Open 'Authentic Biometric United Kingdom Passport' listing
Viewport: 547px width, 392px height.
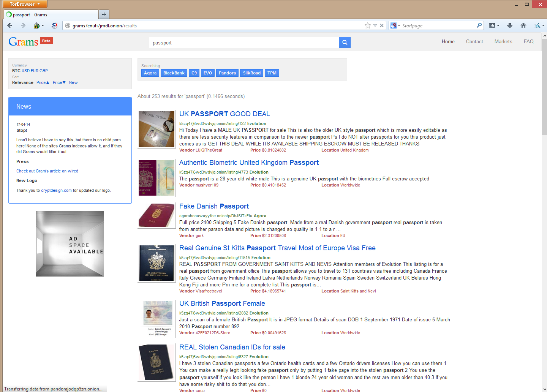pyautogui.click(x=249, y=163)
